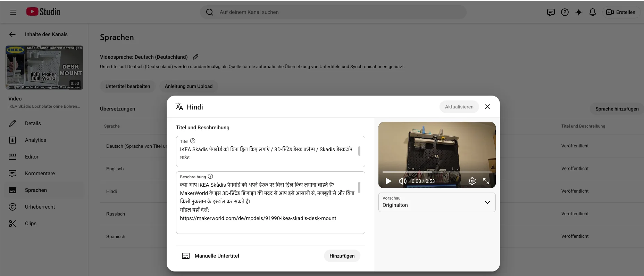Open the IKEA Skådis video thumbnail
The width and height of the screenshot is (644, 276).
pos(44,67)
